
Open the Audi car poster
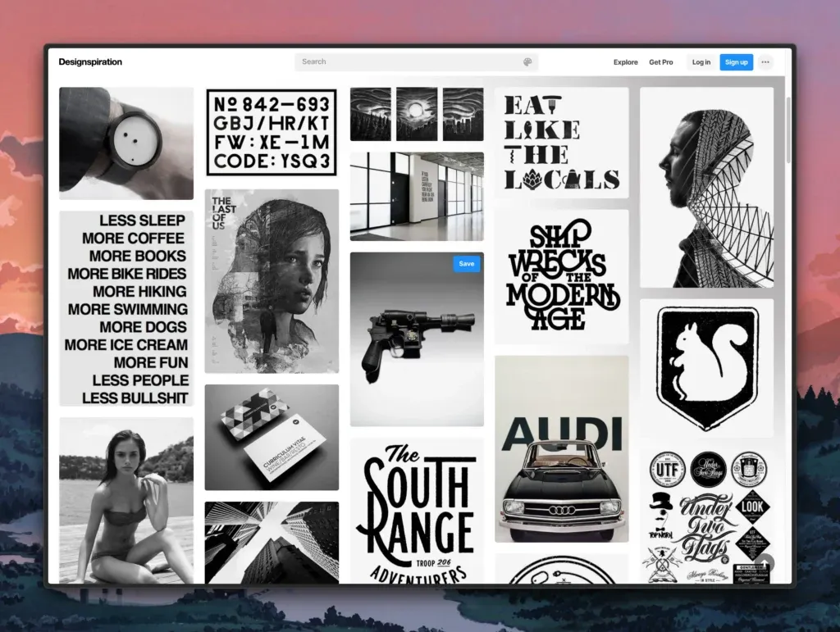click(561, 449)
